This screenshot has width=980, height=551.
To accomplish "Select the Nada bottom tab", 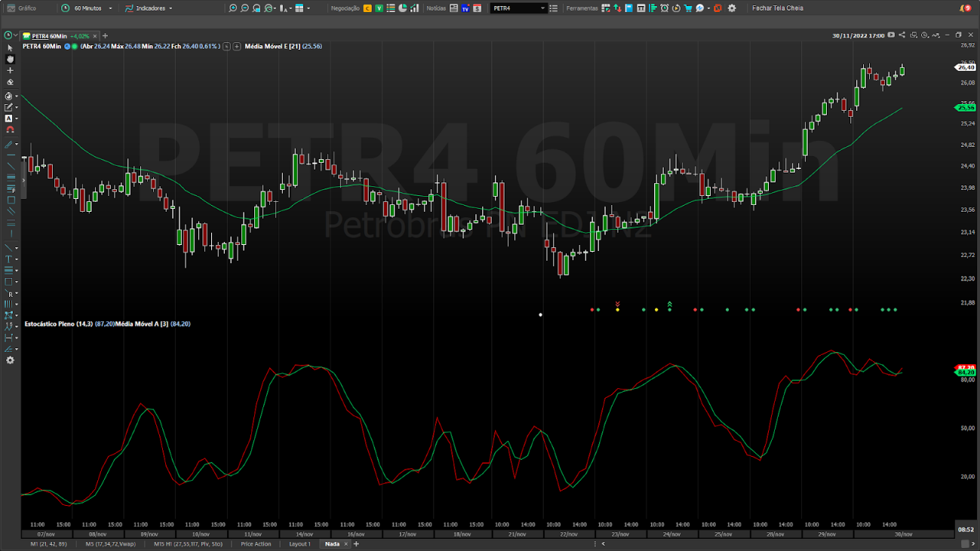I will point(332,543).
